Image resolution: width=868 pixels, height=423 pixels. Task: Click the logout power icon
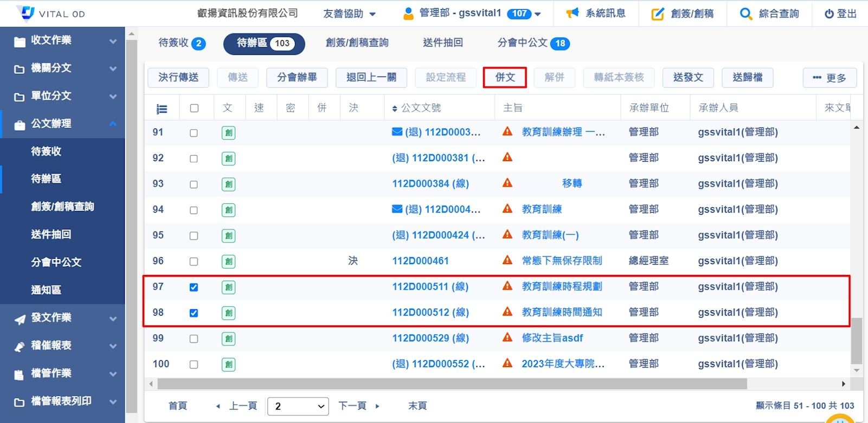click(x=829, y=14)
